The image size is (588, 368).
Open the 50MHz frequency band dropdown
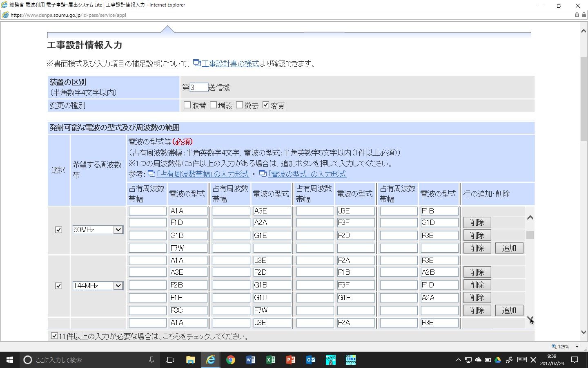98,230
